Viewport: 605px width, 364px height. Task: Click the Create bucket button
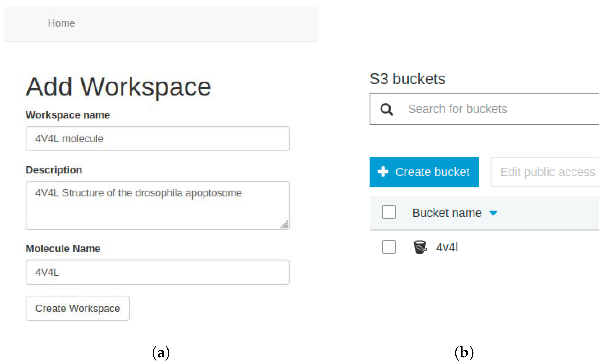[x=424, y=172]
